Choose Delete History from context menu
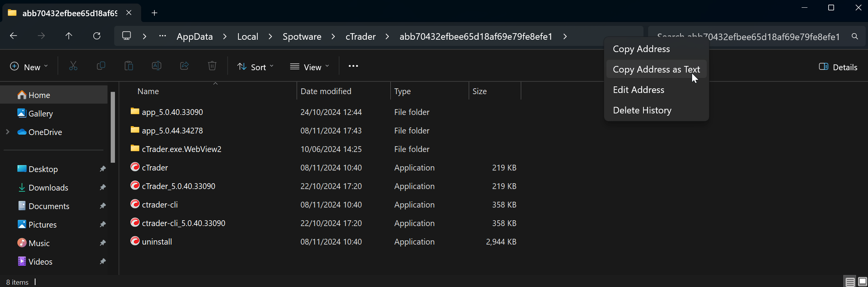 tap(657, 110)
